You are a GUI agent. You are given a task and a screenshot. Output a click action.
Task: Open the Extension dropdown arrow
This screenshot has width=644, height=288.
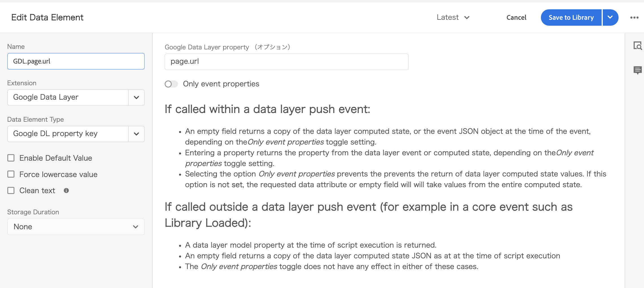[x=136, y=97]
